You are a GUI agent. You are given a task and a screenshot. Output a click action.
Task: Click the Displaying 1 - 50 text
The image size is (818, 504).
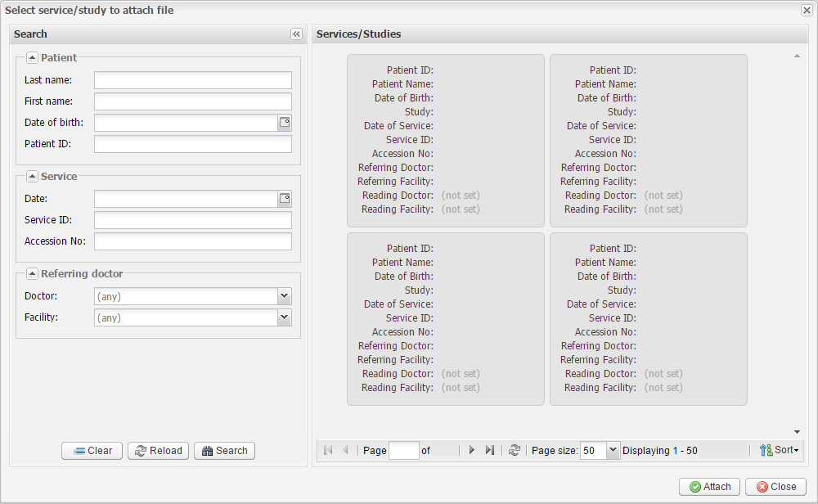click(660, 450)
